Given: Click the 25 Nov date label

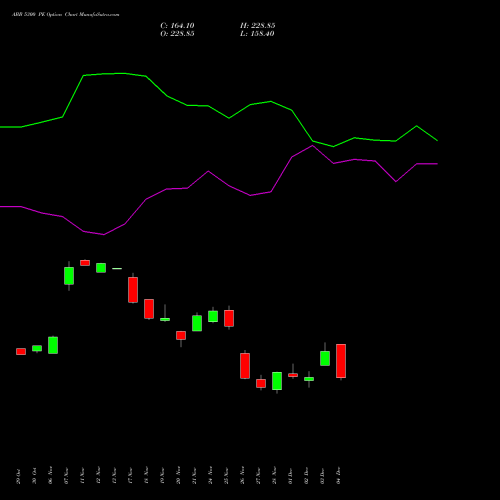Looking at the screenshot, I should point(226,475).
